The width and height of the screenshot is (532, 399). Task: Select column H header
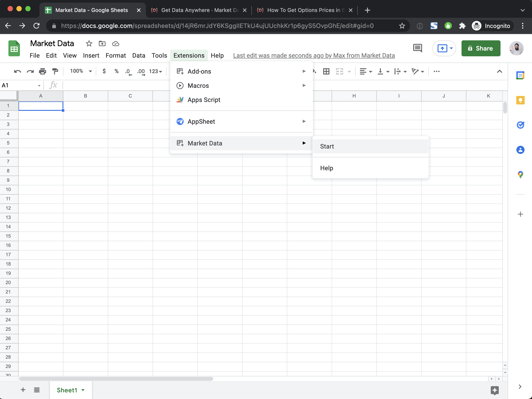click(x=354, y=96)
